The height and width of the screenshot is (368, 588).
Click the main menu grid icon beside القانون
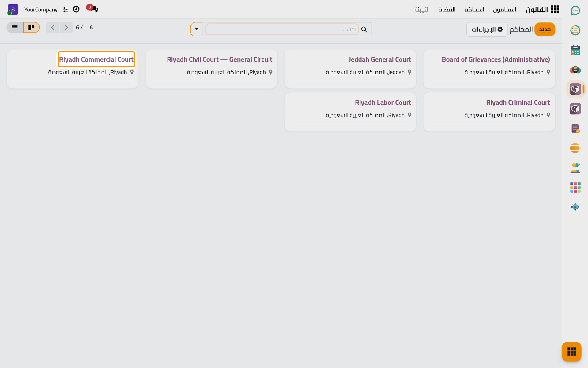pos(555,10)
